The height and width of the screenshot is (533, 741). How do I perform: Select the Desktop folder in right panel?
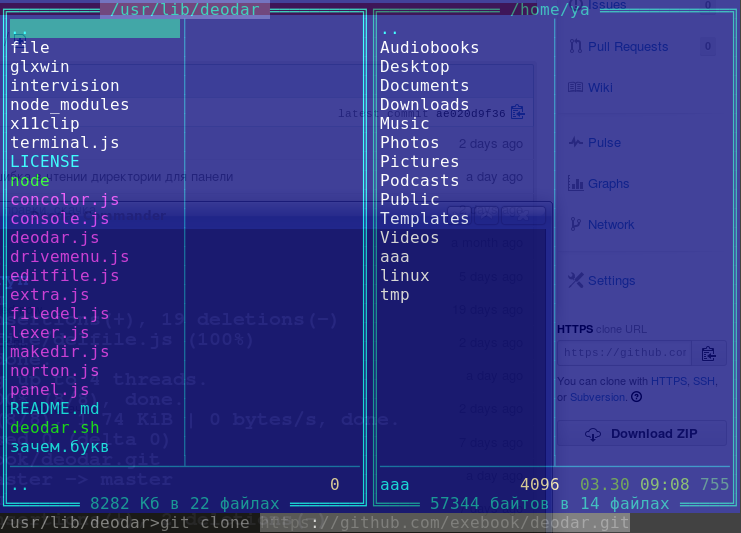click(415, 66)
